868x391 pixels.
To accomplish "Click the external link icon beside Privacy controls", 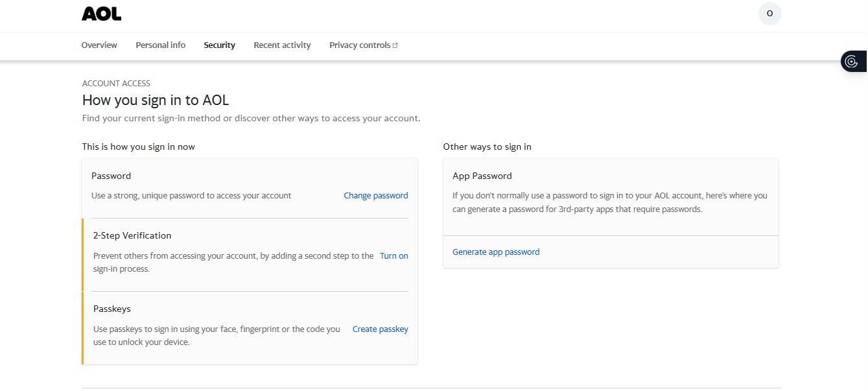I will (x=395, y=44).
